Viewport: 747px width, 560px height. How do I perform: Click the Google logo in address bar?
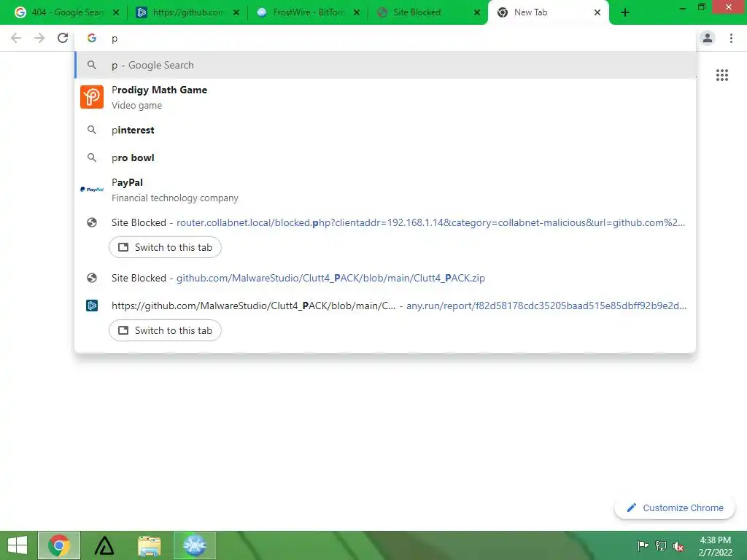(92, 38)
